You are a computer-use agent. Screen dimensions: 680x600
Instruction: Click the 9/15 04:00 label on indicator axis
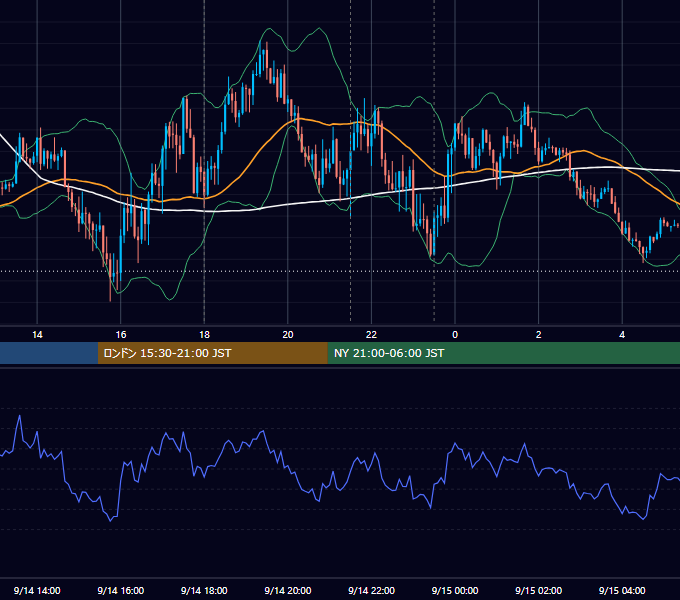622,590
